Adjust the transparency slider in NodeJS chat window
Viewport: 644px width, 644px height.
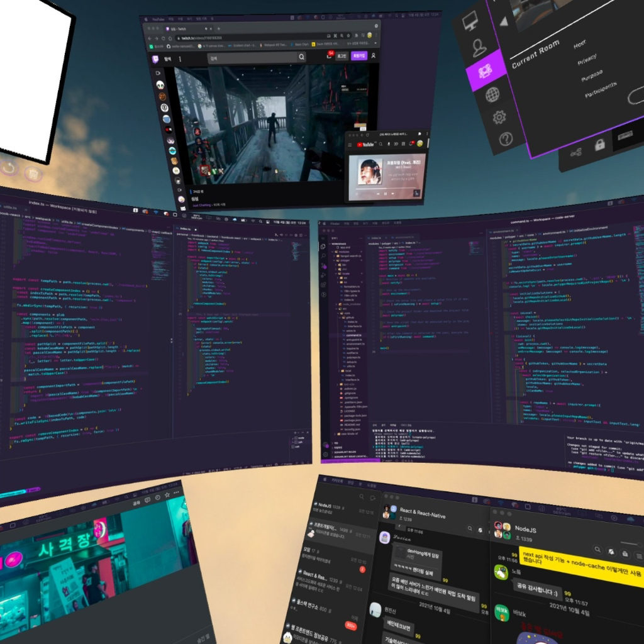pyautogui.click(x=630, y=543)
